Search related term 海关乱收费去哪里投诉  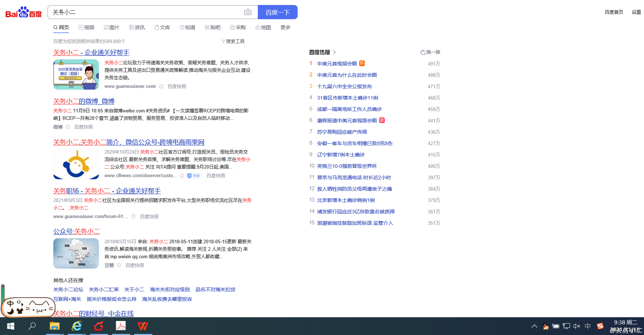tap(167, 299)
